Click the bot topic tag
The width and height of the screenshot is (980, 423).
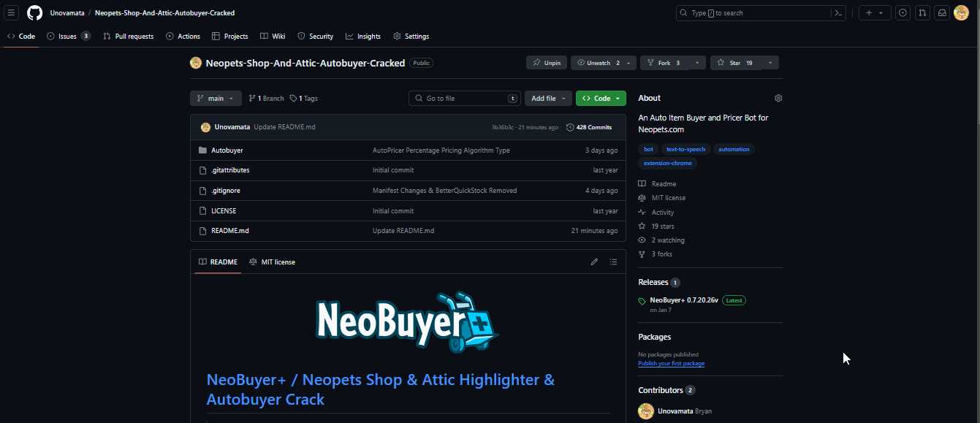coord(648,149)
